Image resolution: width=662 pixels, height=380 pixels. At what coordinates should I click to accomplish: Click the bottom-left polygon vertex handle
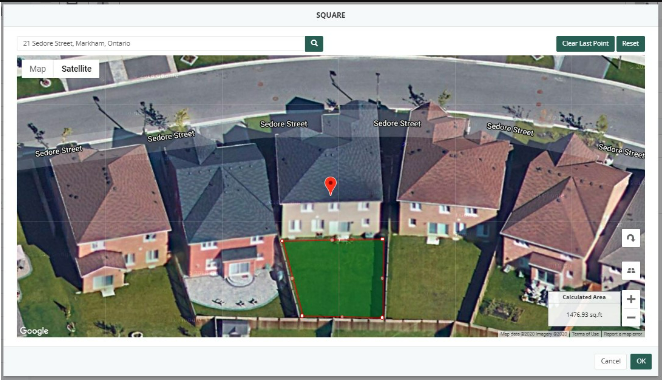302,316
